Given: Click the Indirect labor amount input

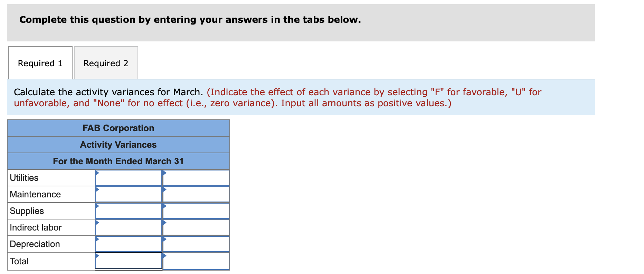Looking at the screenshot, I should point(129,227).
